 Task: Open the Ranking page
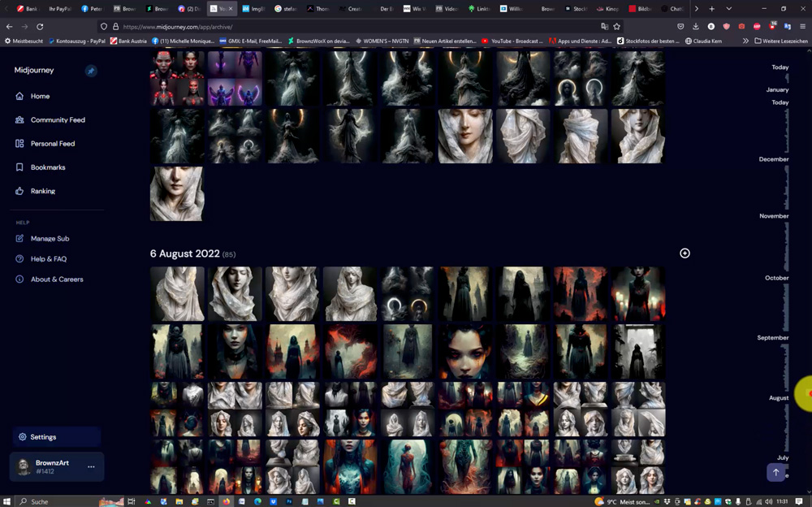(42, 191)
